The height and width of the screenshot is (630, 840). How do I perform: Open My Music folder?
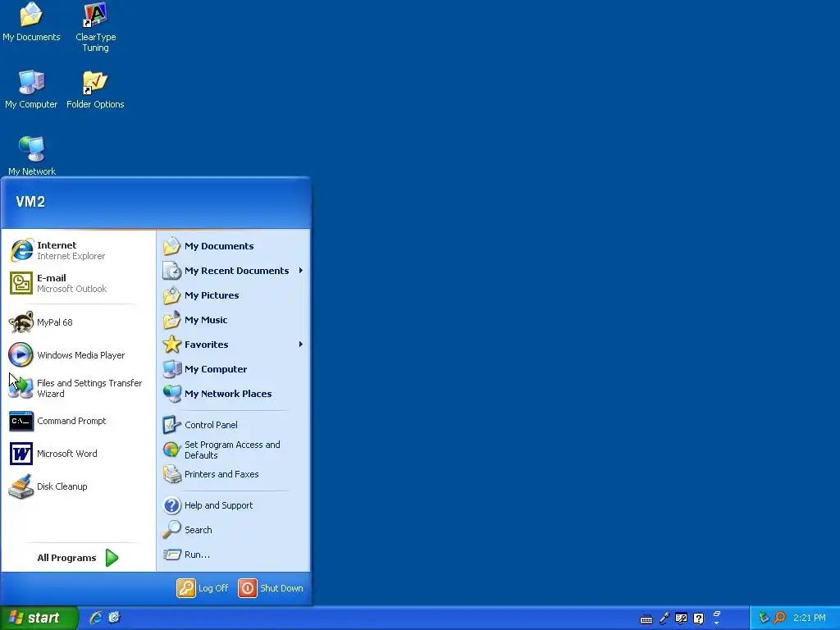point(234,320)
